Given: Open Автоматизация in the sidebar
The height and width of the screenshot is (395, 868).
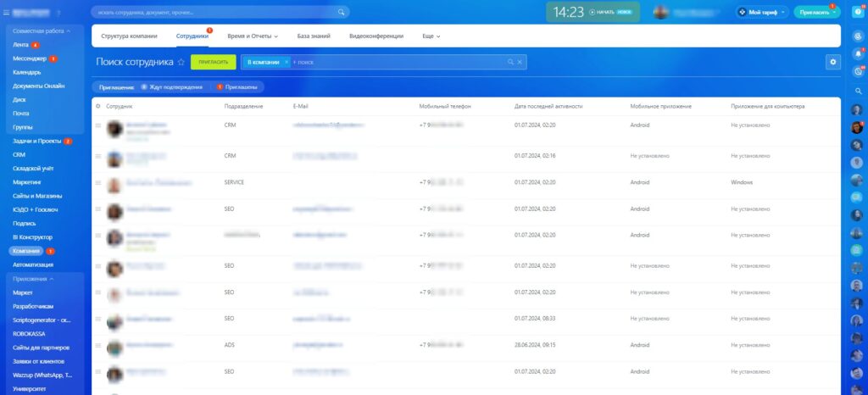Looking at the screenshot, I should click(x=33, y=265).
